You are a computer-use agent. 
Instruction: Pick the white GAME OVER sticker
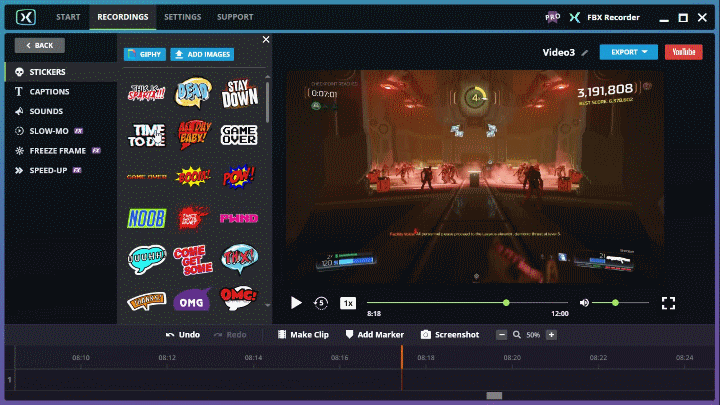pos(239,135)
